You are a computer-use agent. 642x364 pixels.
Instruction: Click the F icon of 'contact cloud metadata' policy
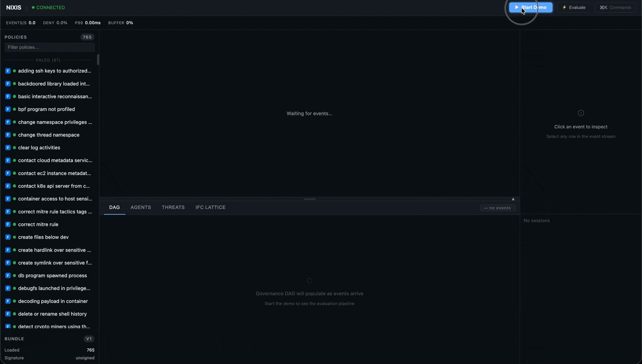pos(8,160)
